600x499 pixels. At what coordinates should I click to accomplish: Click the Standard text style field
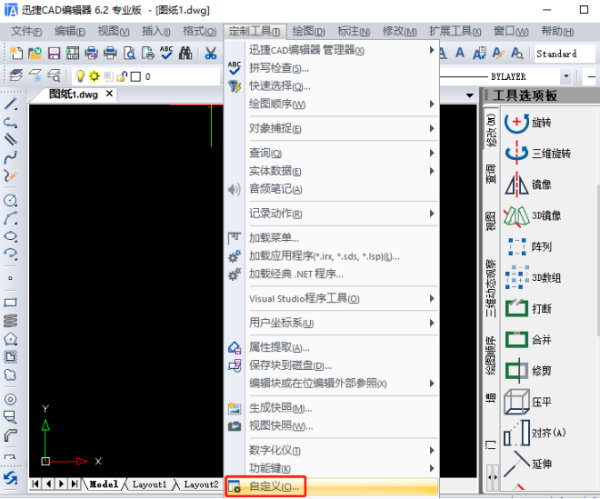pos(565,54)
